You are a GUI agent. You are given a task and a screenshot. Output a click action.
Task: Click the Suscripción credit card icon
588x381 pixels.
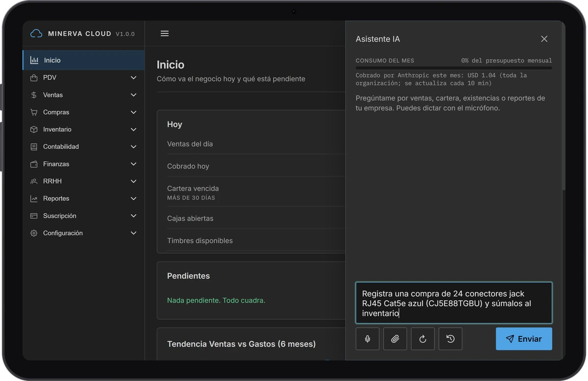(x=34, y=216)
